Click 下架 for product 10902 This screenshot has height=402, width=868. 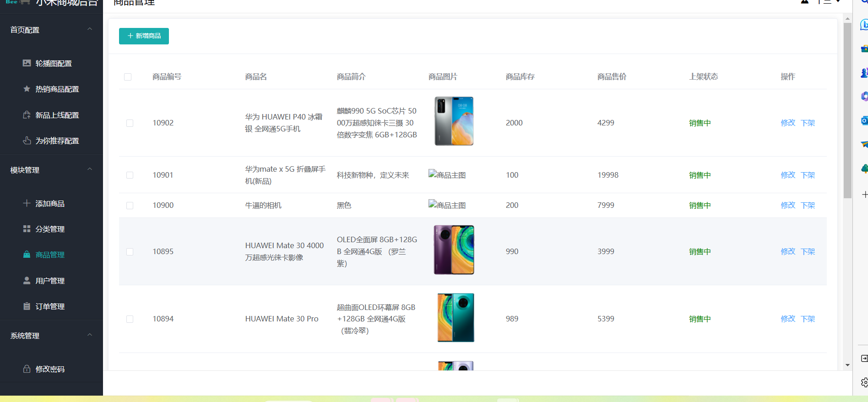click(x=808, y=123)
